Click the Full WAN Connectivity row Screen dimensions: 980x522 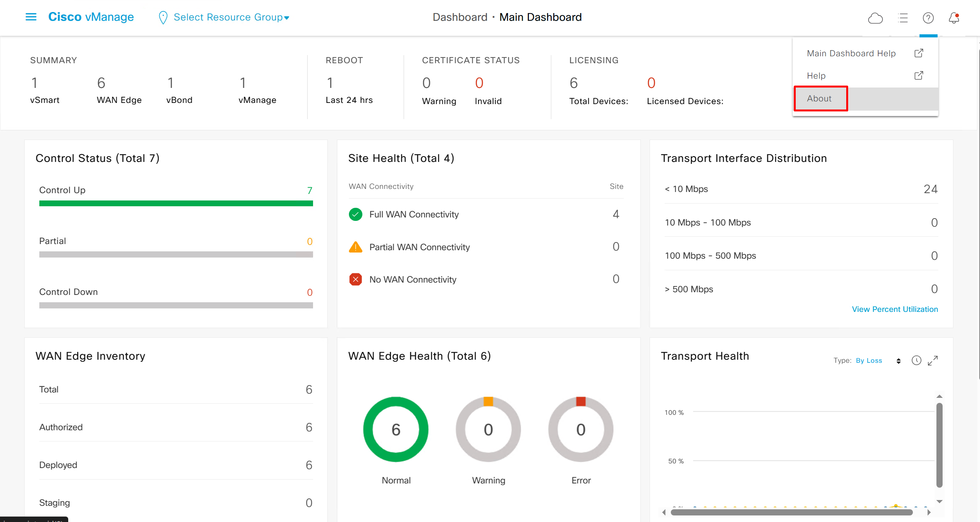coord(414,214)
